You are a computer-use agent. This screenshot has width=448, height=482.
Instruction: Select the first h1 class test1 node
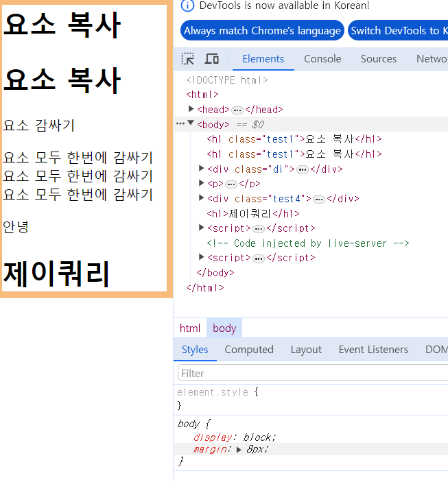point(294,139)
